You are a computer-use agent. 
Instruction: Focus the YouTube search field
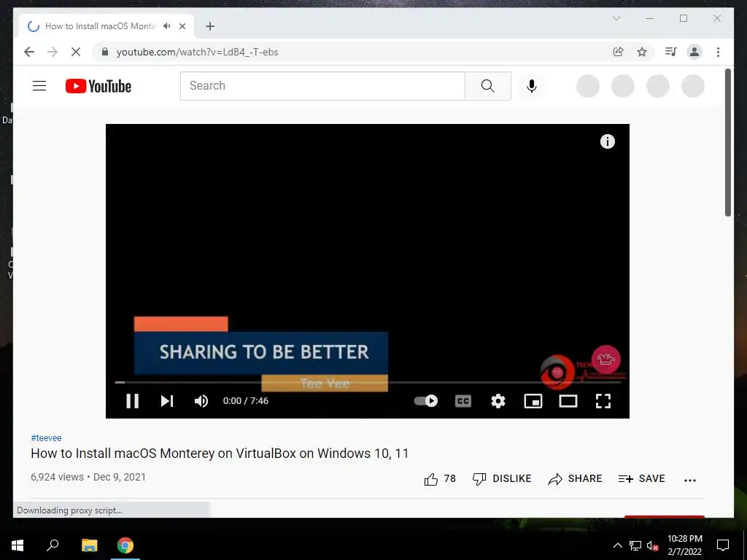[x=322, y=86]
